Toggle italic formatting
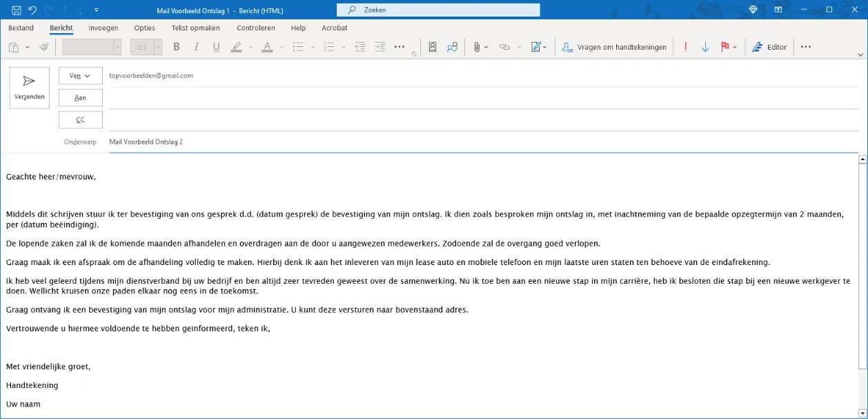The image size is (868, 419). click(x=196, y=46)
